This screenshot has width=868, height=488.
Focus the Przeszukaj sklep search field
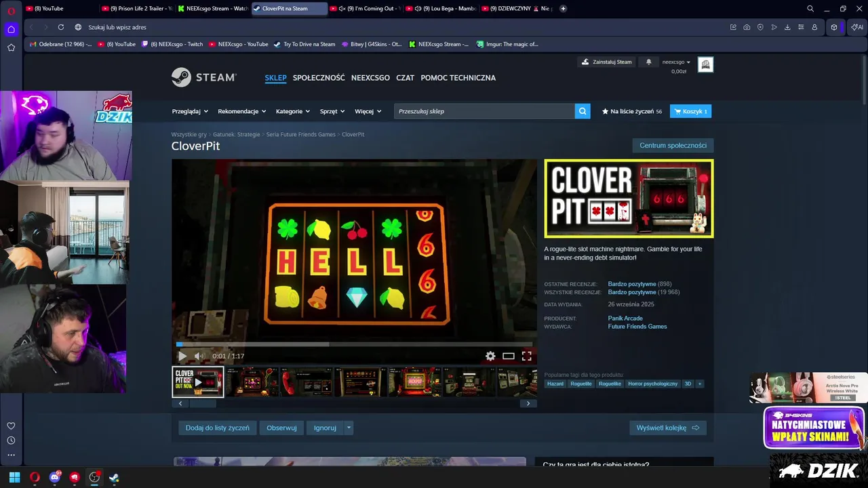pyautogui.click(x=484, y=111)
